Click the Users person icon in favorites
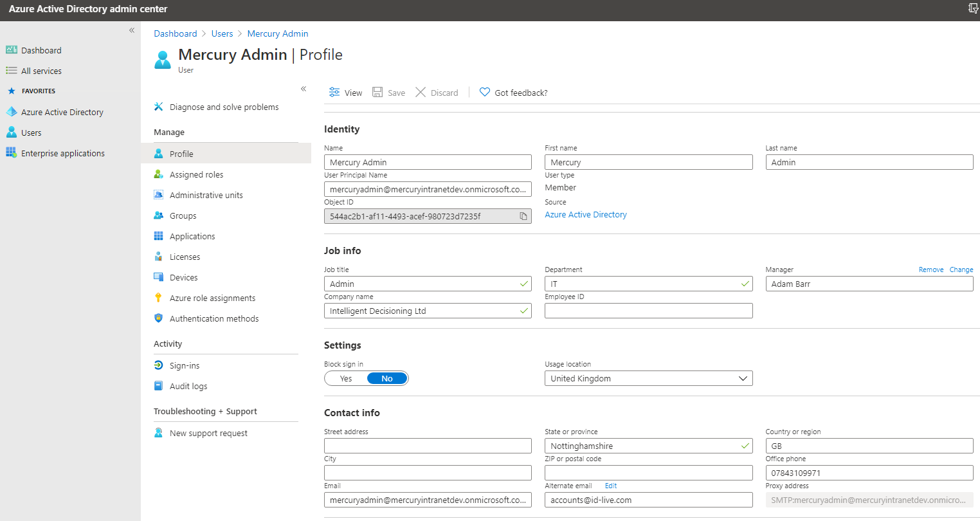 point(12,132)
